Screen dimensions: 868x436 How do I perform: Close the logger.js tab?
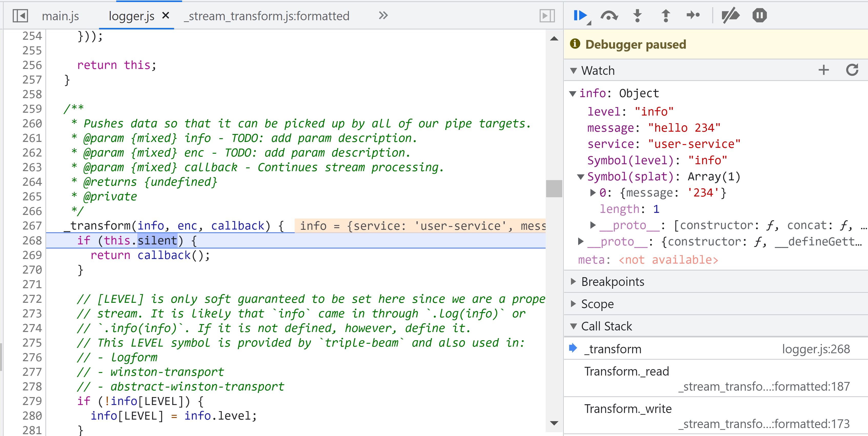(166, 16)
